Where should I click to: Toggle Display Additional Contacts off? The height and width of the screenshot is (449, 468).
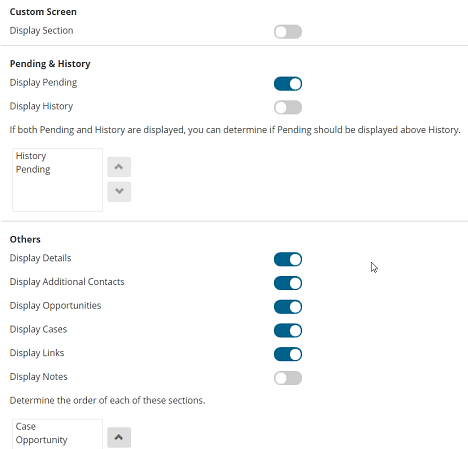[288, 283]
